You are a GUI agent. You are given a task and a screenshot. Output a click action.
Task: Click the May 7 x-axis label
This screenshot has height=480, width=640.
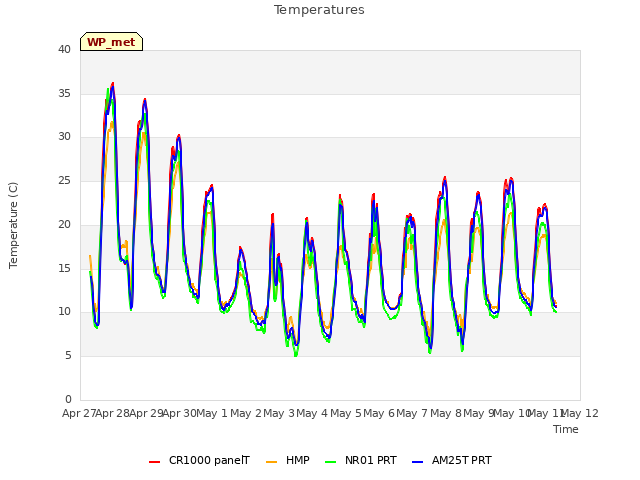pos(412,413)
